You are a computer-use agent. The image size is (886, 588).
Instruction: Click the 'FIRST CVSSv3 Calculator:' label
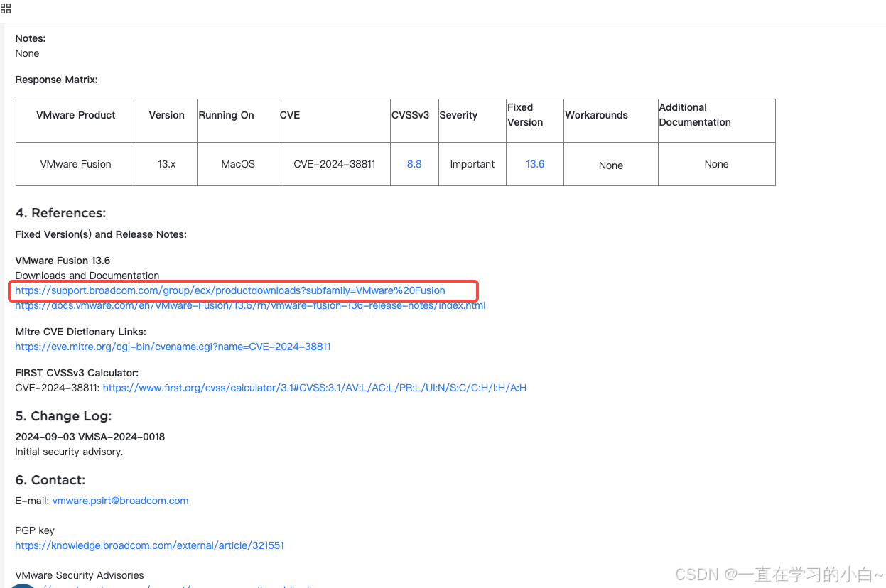pos(77,373)
